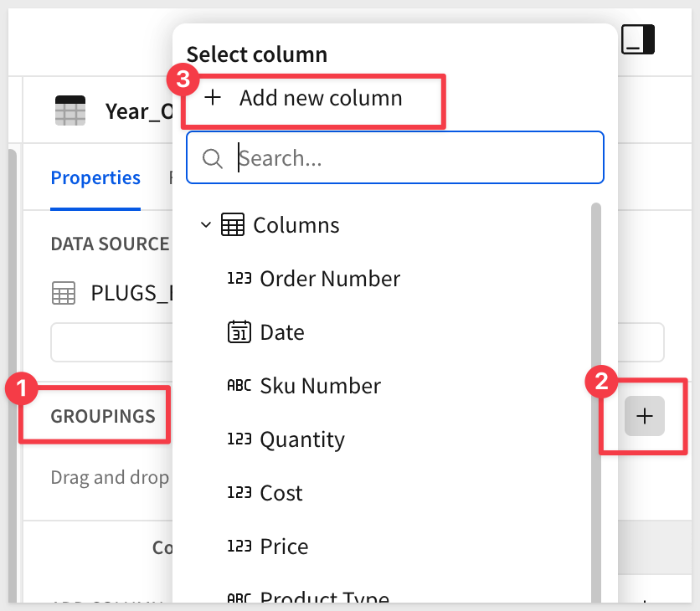Click the ABC text icon beside Sku Number
Viewport: 700px width, 611px height.
239,386
